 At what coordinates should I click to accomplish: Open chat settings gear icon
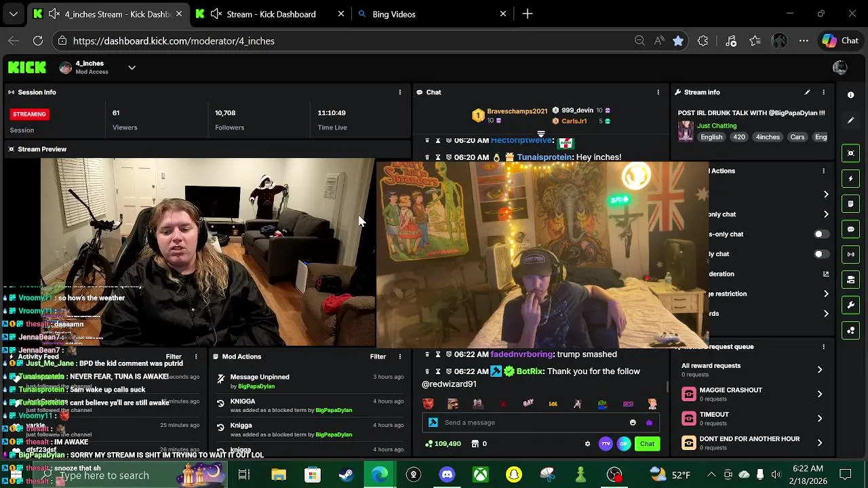coord(587,444)
